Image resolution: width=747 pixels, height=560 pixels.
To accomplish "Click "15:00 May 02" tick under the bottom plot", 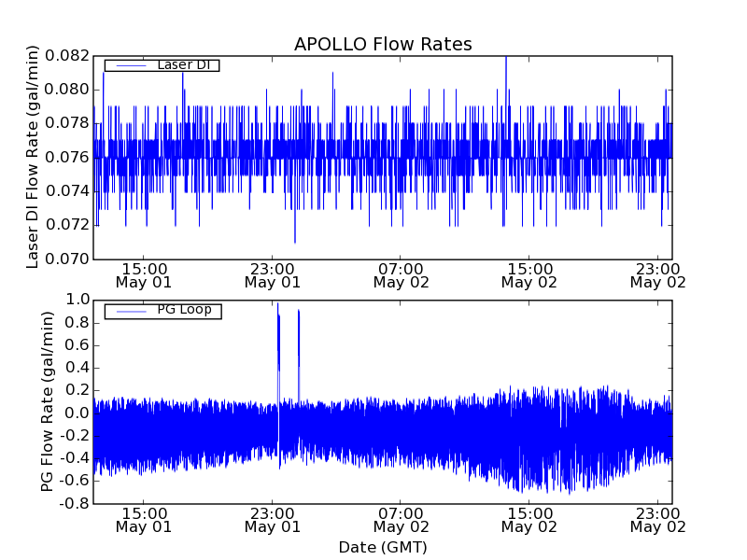I will coord(529,519).
